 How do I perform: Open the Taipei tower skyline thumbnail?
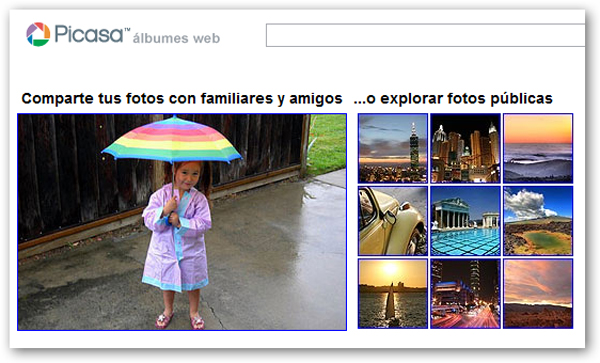(x=393, y=148)
